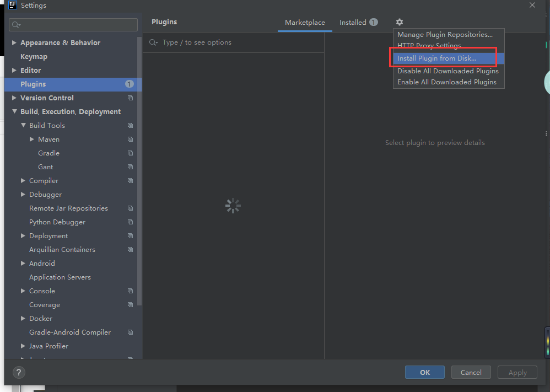Click project-level icon beside Version Control
Viewport: 550px width, 392px height.
pyautogui.click(x=130, y=98)
